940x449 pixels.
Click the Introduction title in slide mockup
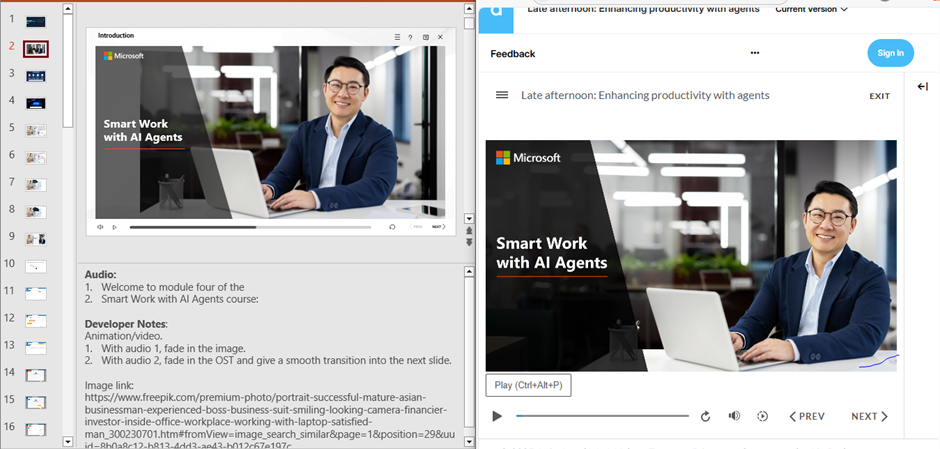point(116,35)
